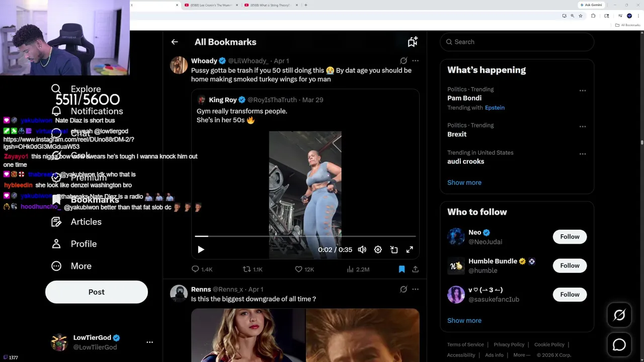Click the back arrow beside All Bookmarks

pos(175,42)
